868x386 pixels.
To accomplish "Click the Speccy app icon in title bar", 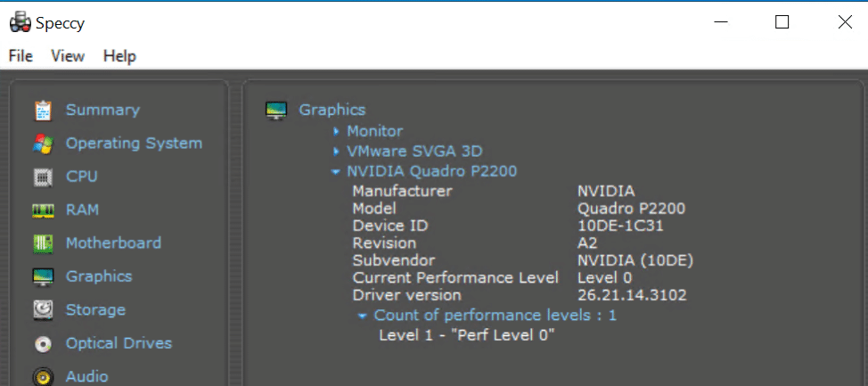I will tap(20, 22).
